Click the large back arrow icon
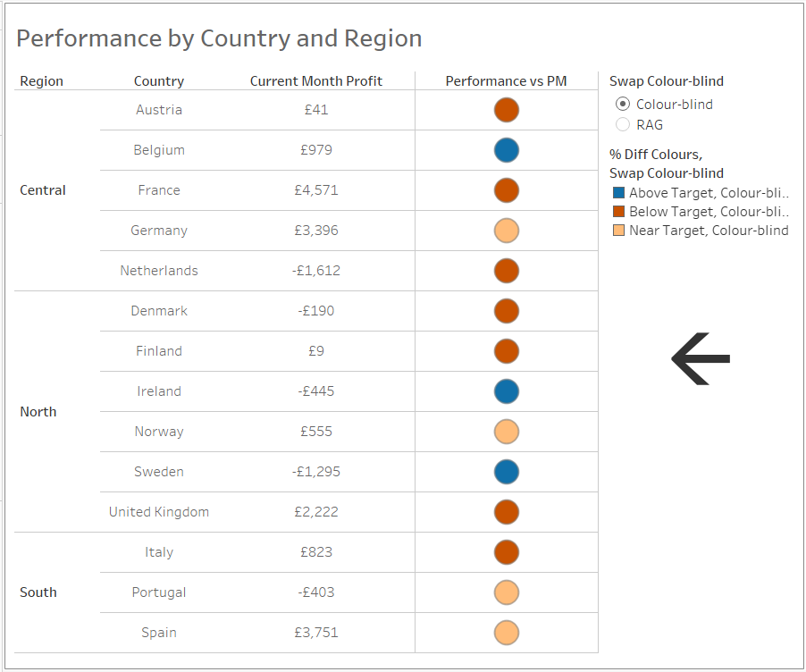Screen dimensions: 806x672 point(701,359)
